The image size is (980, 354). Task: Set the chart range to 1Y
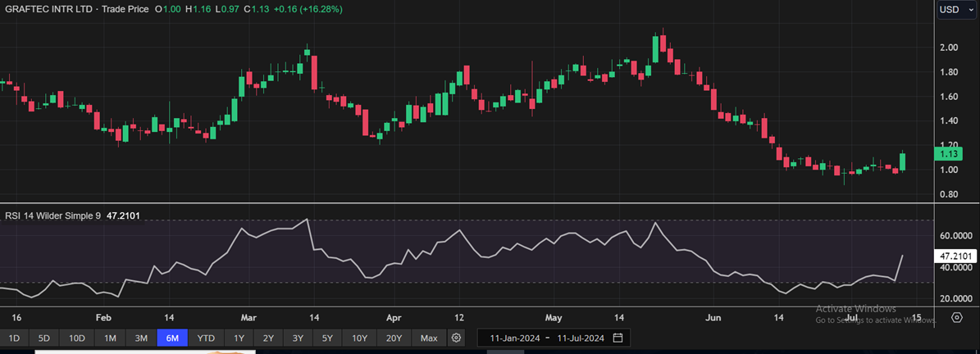239,338
